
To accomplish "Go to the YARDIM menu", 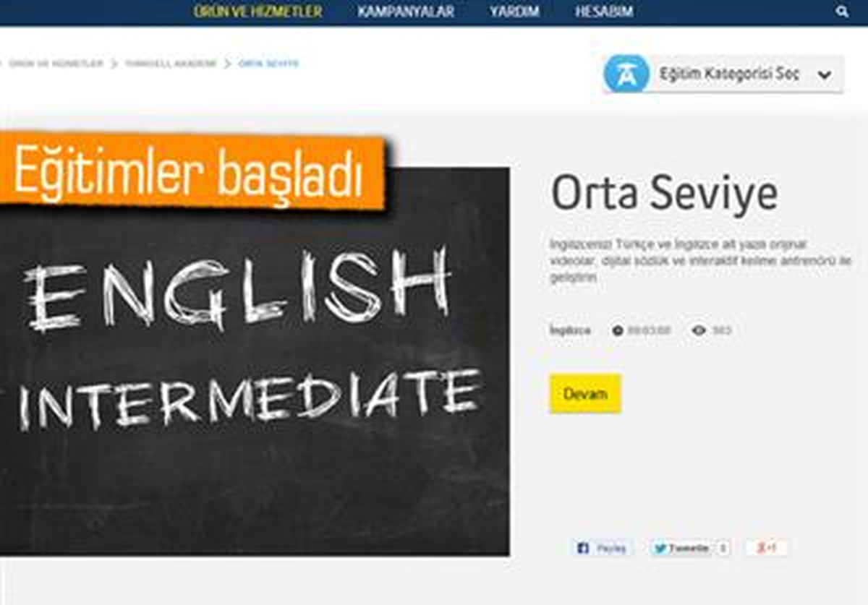I will click(x=515, y=12).
